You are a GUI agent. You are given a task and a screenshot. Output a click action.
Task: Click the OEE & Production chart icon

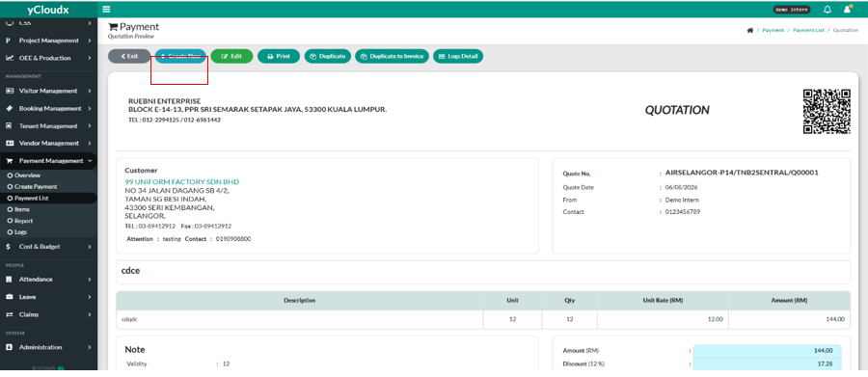tap(10, 58)
